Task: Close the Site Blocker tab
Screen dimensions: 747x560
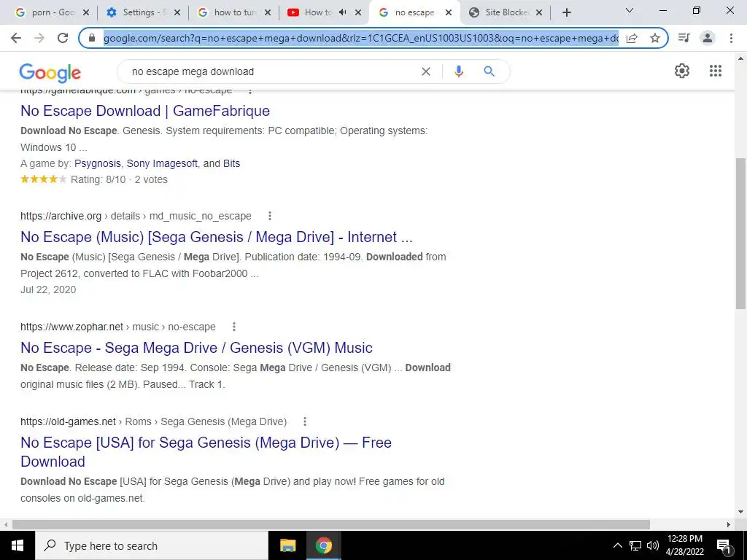Action: click(539, 13)
